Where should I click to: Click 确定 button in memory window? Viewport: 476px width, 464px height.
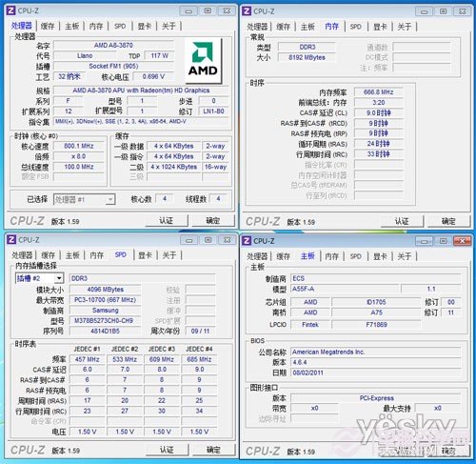pos(448,221)
